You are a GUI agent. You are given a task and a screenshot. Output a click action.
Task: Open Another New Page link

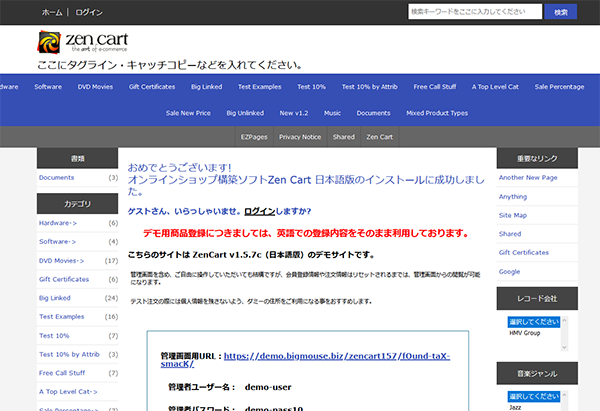click(528, 178)
